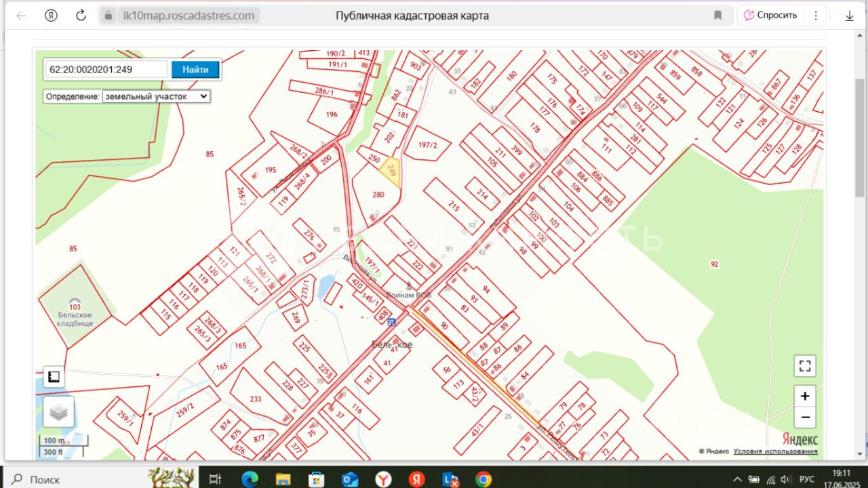Screen dimensions: 868x488
Task: Activate the ruler measurement tool
Action: click(54, 377)
